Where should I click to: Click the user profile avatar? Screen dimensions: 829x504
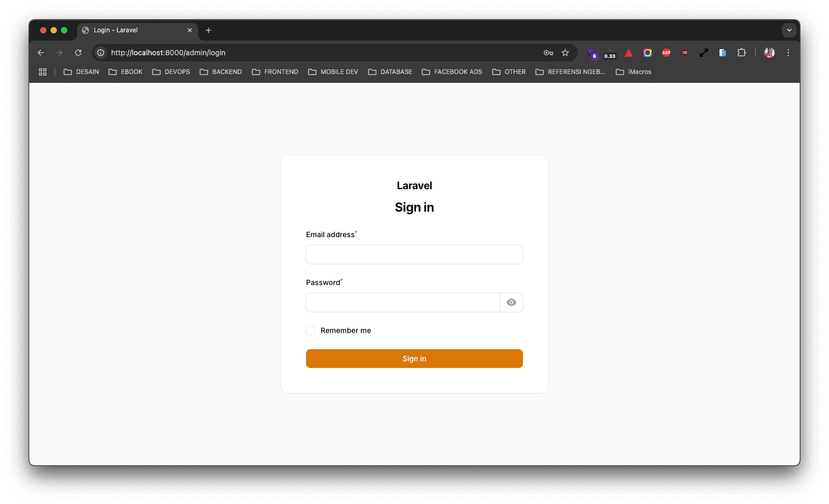pos(769,53)
